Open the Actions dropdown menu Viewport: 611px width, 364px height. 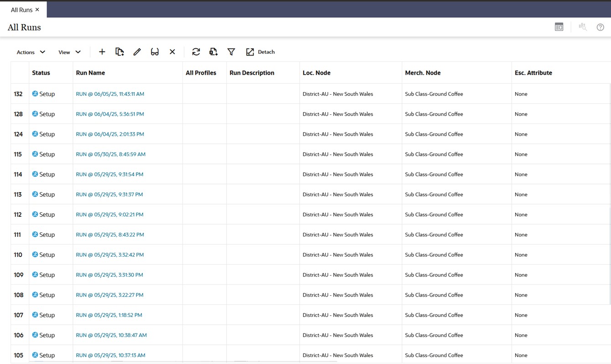(31, 52)
